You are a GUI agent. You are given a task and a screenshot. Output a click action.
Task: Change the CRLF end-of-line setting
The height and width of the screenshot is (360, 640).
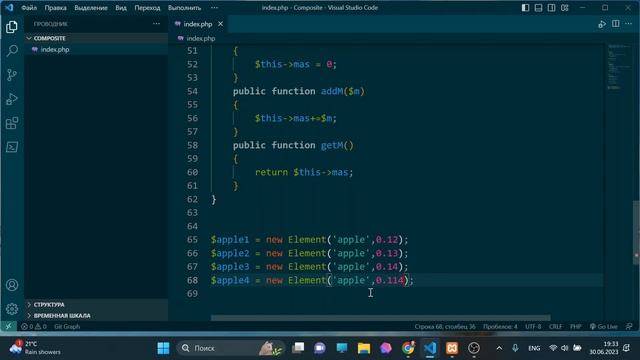556,327
